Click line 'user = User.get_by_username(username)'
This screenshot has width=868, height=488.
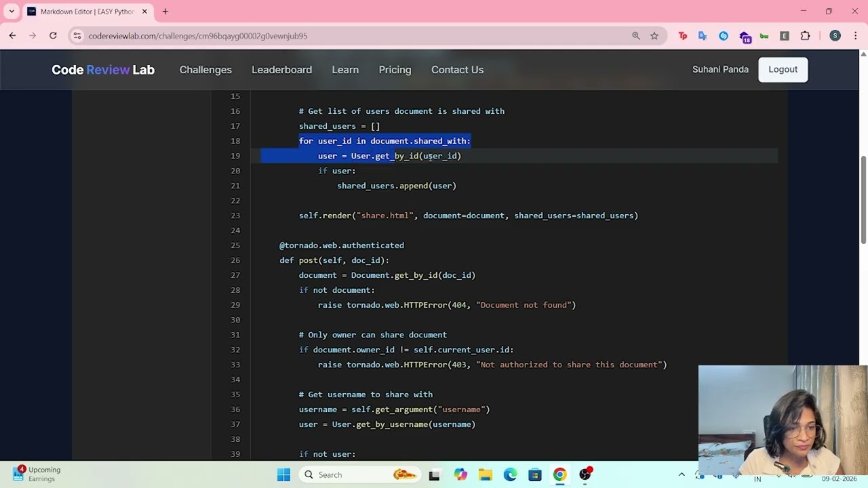pyautogui.click(x=387, y=424)
